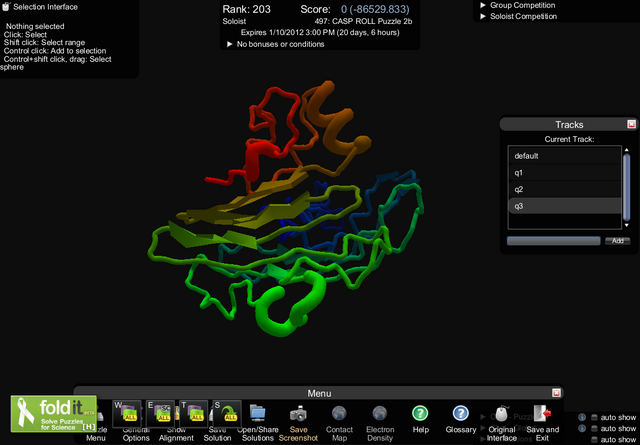This screenshot has width=640, height=445.
Task: Select track q1 in Tracks list
Action: coord(565,173)
